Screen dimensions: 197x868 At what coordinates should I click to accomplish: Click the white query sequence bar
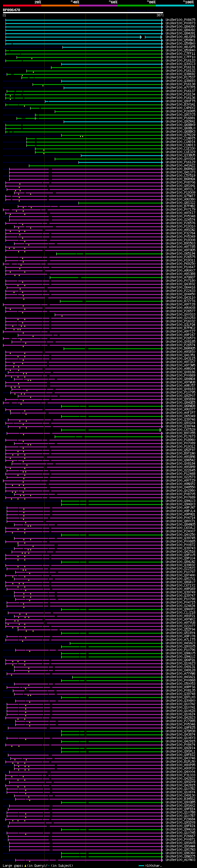(83, 13)
